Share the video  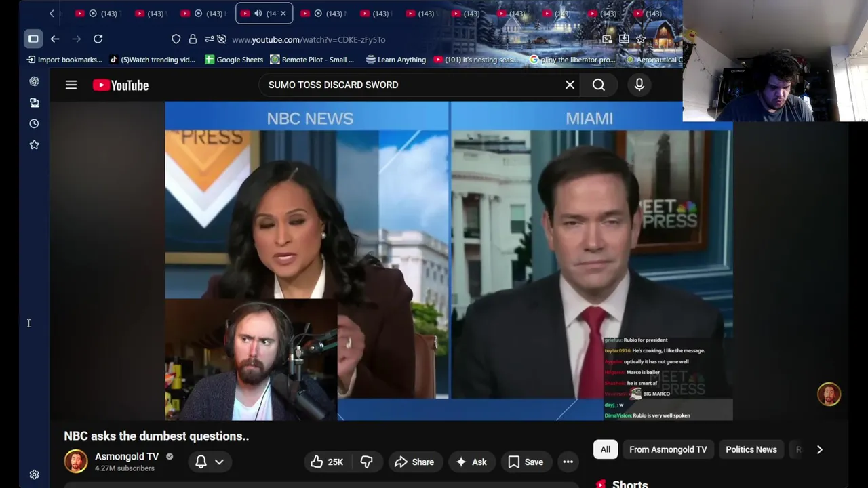point(414,462)
